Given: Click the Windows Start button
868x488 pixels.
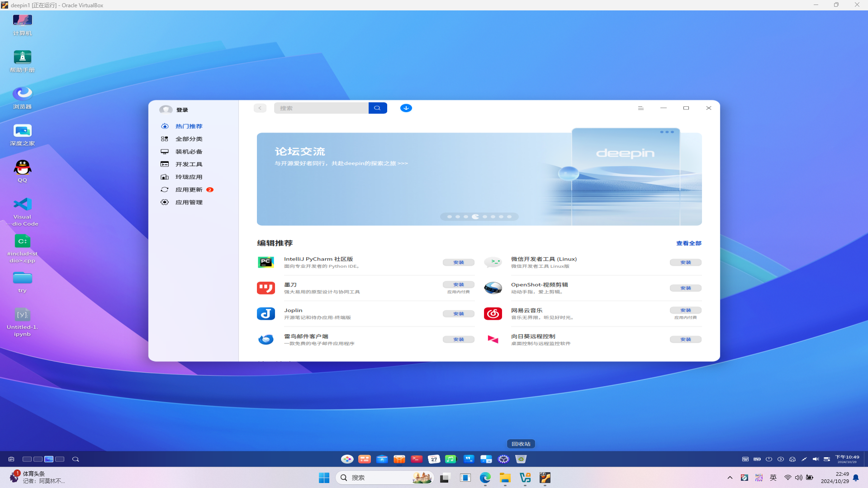Looking at the screenshot, I should [324, 478].
